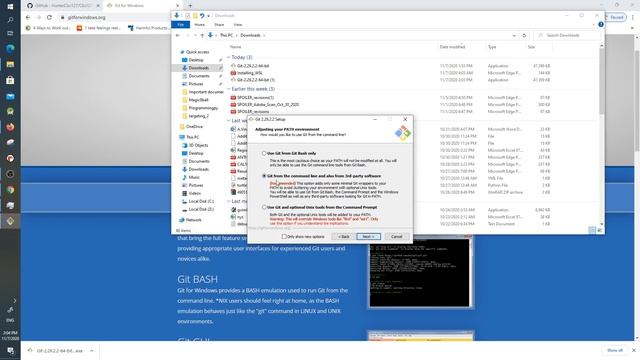Viewport: 640px width, 360px height.
Task: Expand the address bar history dropdown
Action: tap(514, 36)
